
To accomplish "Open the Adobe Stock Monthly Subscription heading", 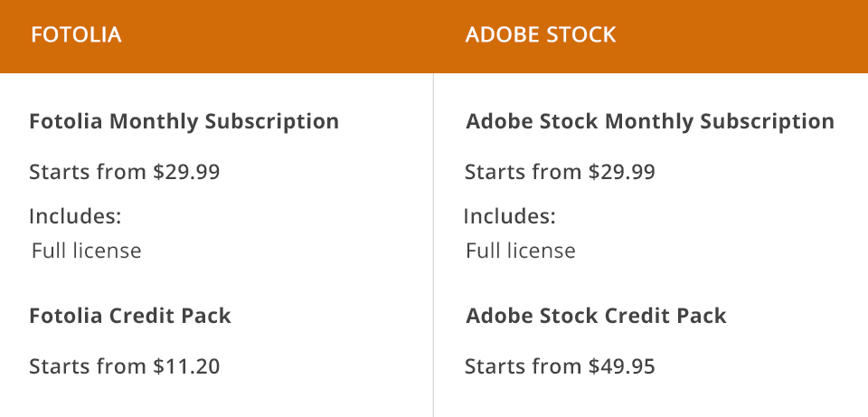I will click(x=649, y=121).
